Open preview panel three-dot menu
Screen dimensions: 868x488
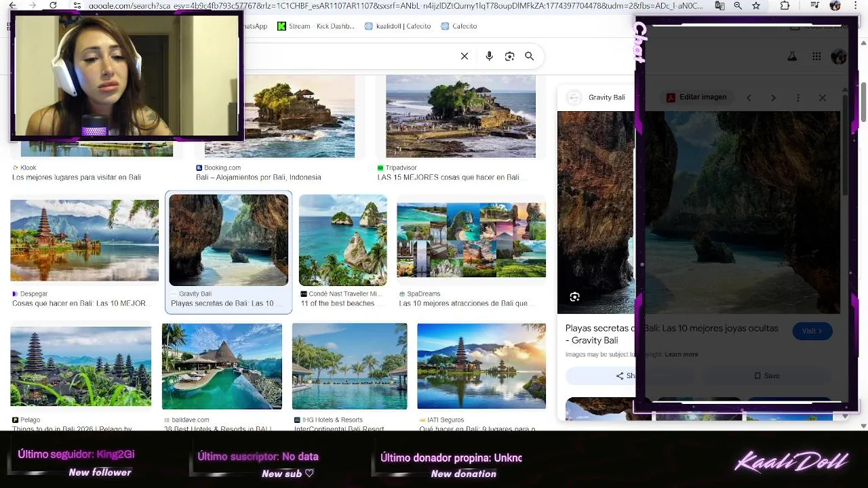pyautogui.click(x=798, y=98)
